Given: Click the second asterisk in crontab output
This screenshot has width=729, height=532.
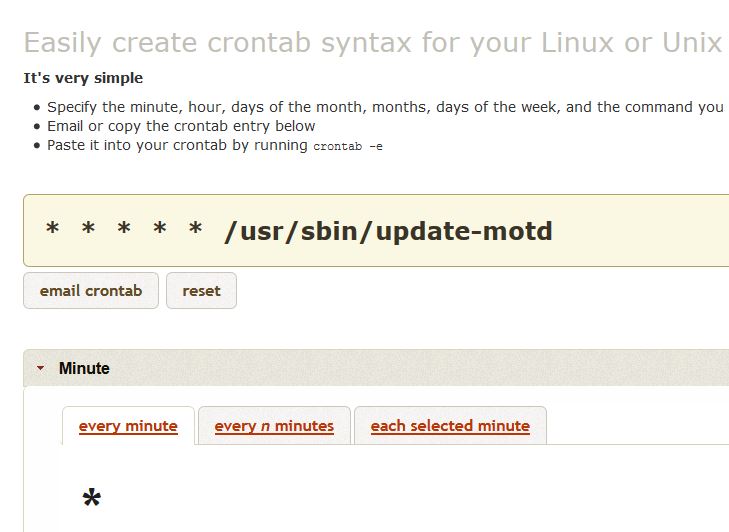Looking at the screenshot, I should coord(88,228).
